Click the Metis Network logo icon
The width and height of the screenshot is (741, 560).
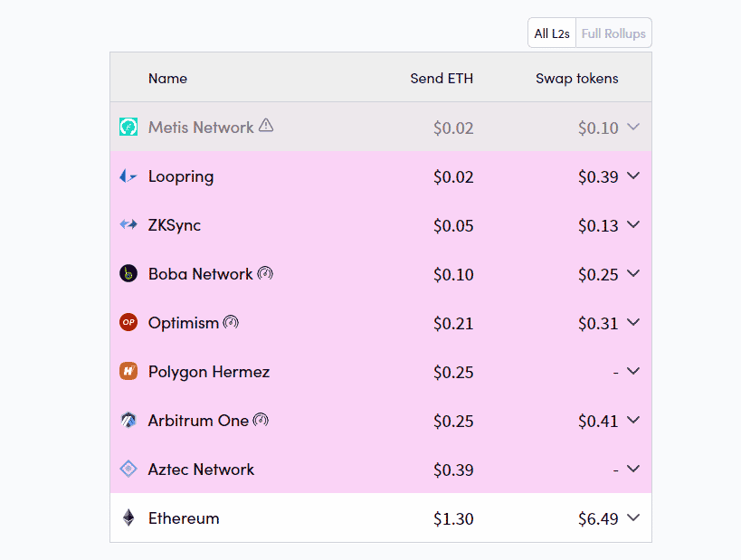tap(128, 127)
